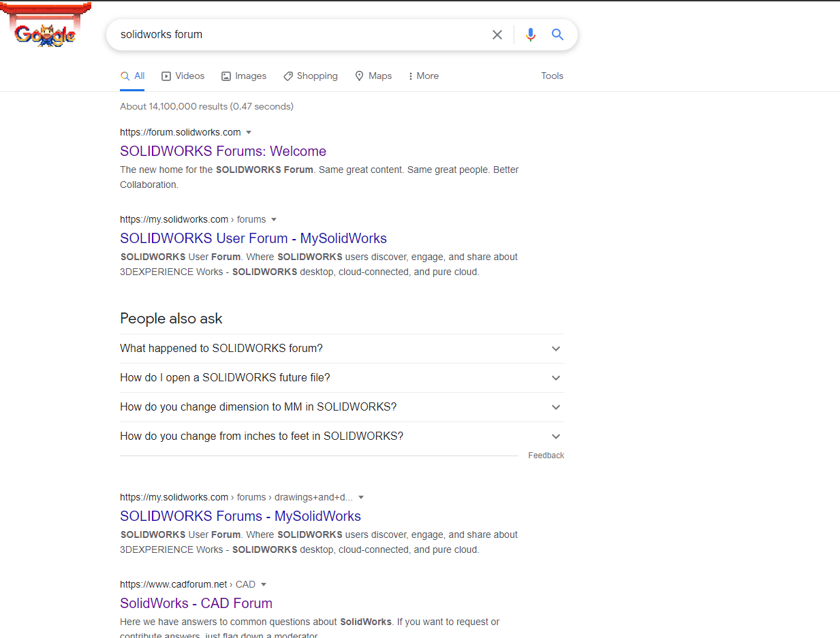Open SOLIDWORKS User Forum - MySolidWorks result
840x638 pixels.
coord(253,238)
